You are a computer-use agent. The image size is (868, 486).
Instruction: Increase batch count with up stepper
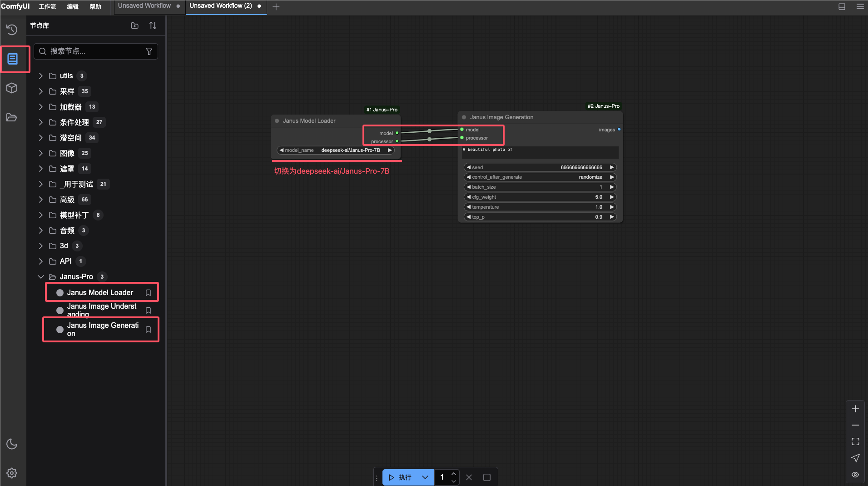(453, 474)
